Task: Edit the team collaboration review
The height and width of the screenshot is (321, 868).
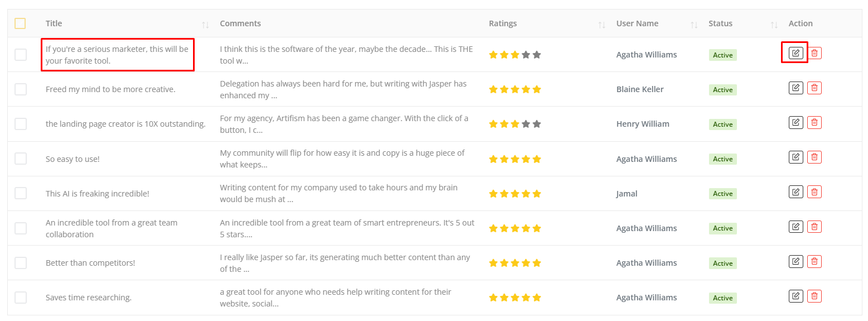Action: [x=795, y=227]
